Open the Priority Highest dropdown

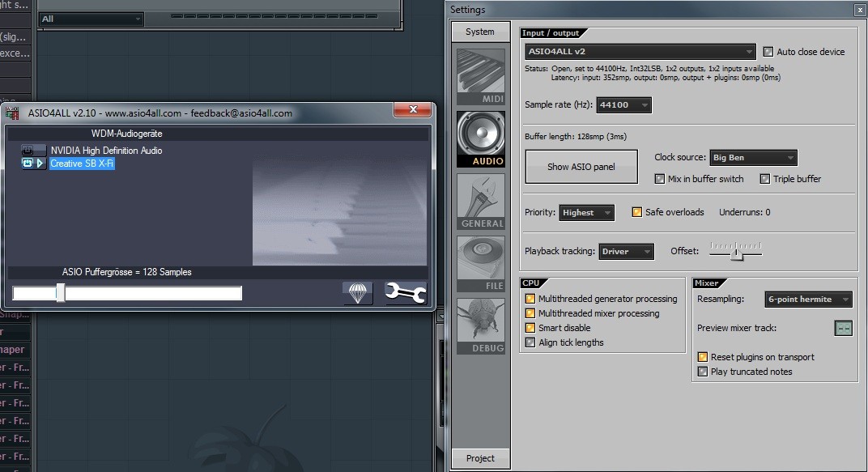pos(586,212)
